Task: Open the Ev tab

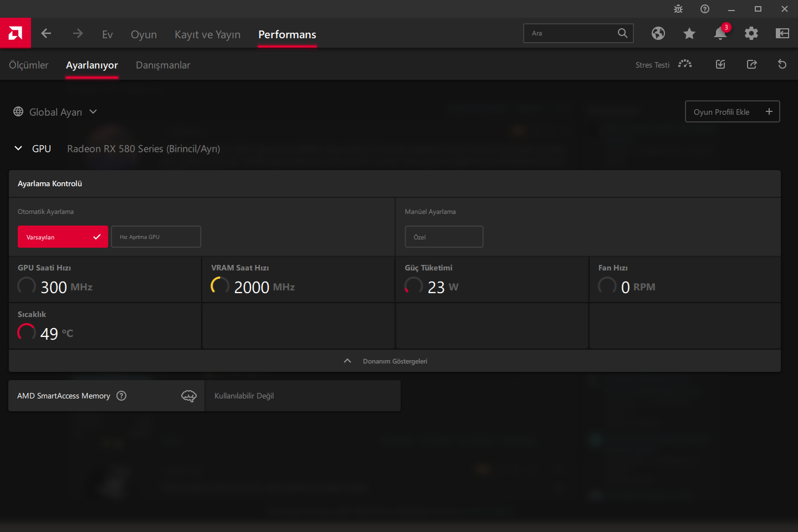Action: click(108, 34)
